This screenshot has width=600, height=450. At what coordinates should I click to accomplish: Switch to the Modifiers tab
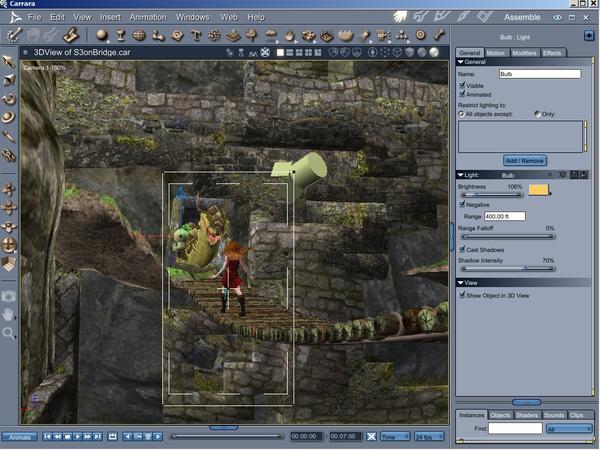[x=524, y=53]
